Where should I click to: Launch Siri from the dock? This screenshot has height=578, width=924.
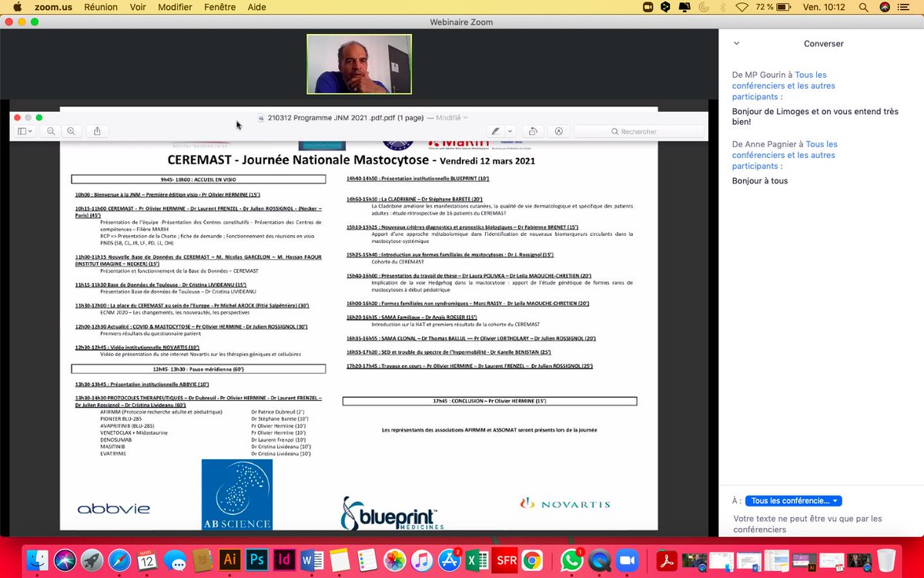(x=65, y=560)
